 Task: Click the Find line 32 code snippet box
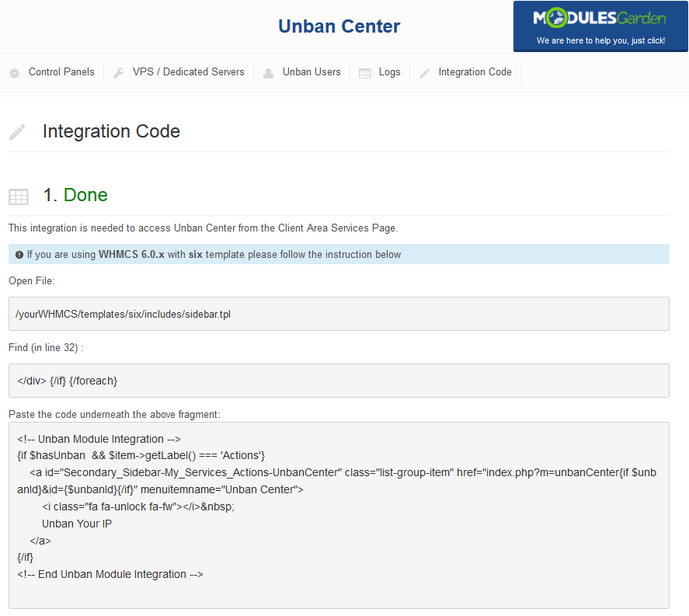pos(339,381)
